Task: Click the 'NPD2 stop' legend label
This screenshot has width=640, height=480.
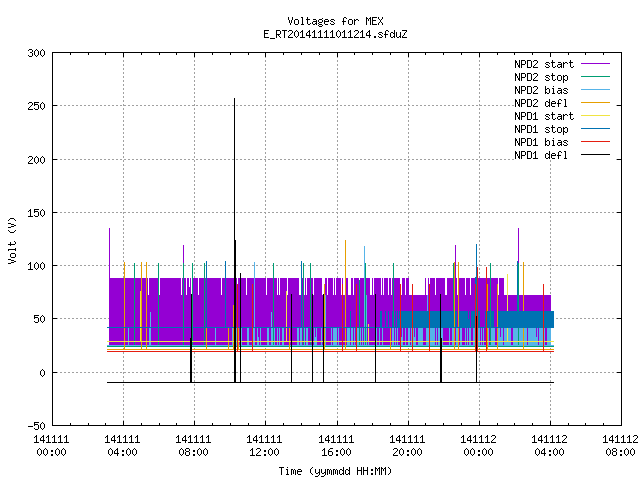Action: pyautogui.click(x=541, y=77)
